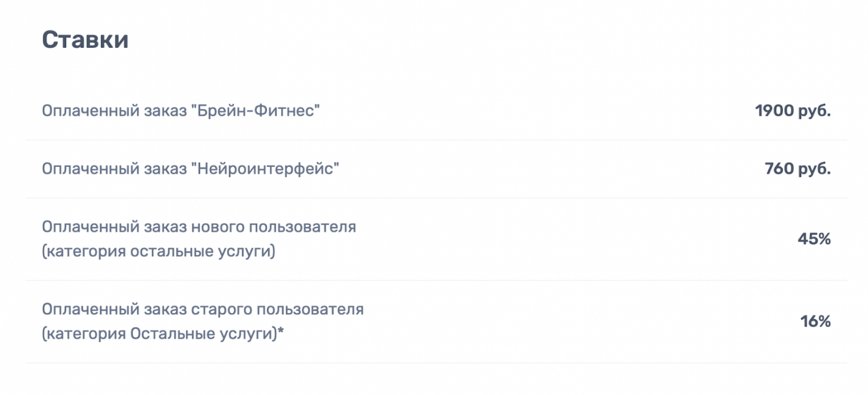Viewport: 868px width, 395px height.
Task: Click "Оплаченный заказ старого пользователя" text line
Action: [x=203, y=309]
